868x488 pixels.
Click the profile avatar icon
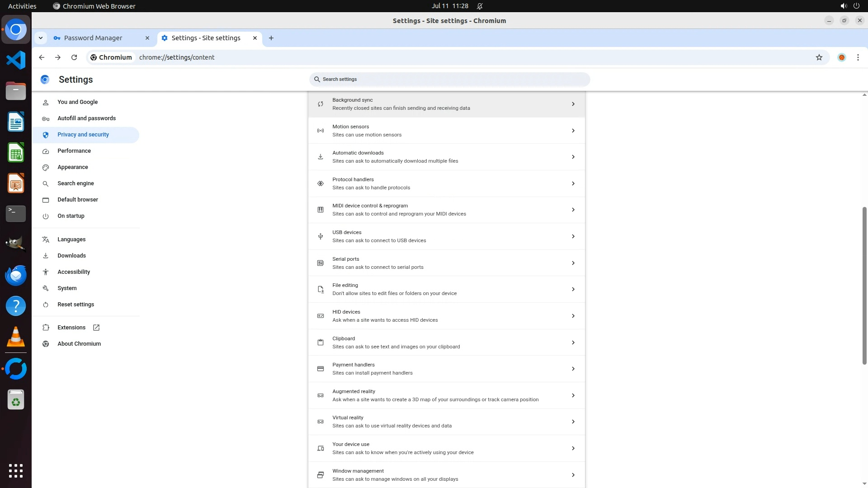point(841,57)
